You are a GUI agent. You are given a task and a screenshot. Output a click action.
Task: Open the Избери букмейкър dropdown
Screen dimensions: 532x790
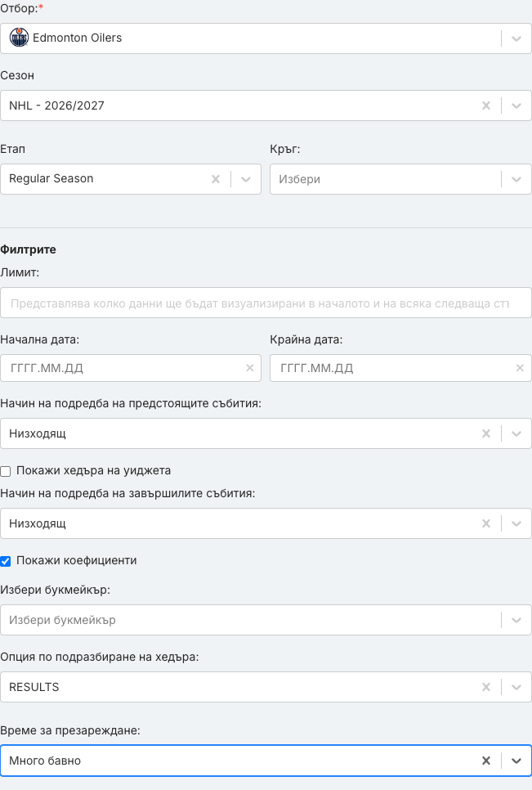pyautogui.click(x=266, y=620)
